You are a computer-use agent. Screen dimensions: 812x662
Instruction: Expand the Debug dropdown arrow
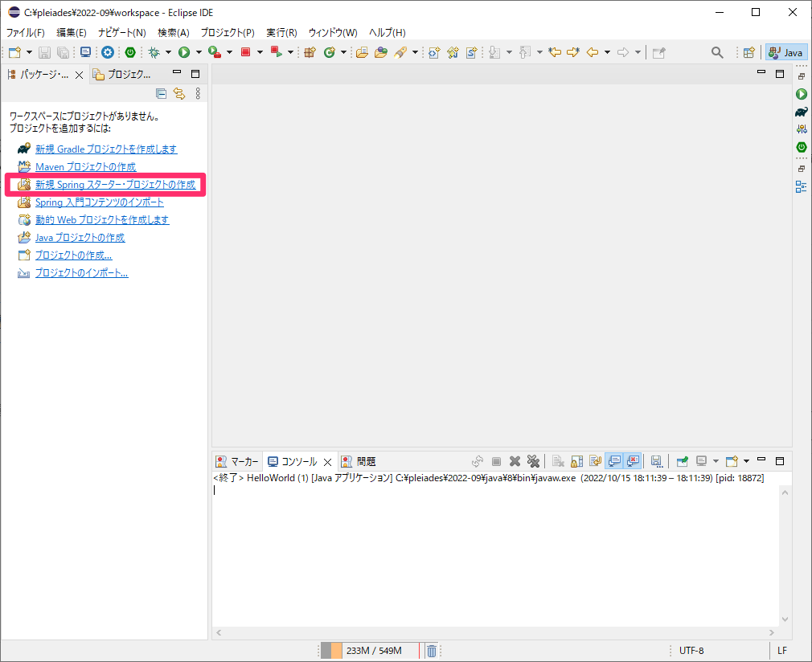(x=168, y=52)
